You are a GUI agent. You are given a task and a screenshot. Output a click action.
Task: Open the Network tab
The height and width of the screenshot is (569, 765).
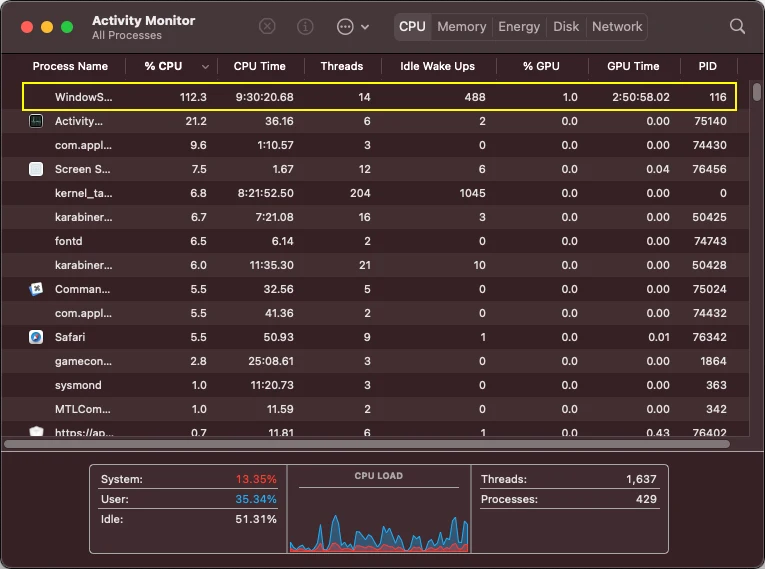point(617,26)
